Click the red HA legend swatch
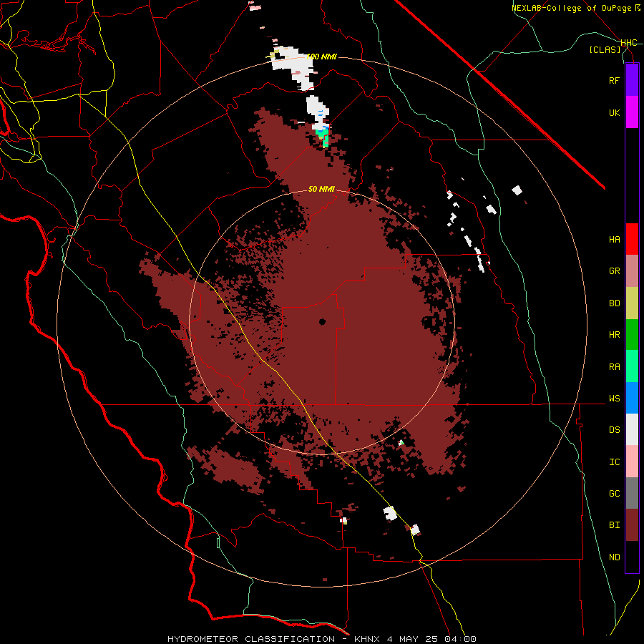Viewport: 644px width, 644px height. click(x=632, y=239)
